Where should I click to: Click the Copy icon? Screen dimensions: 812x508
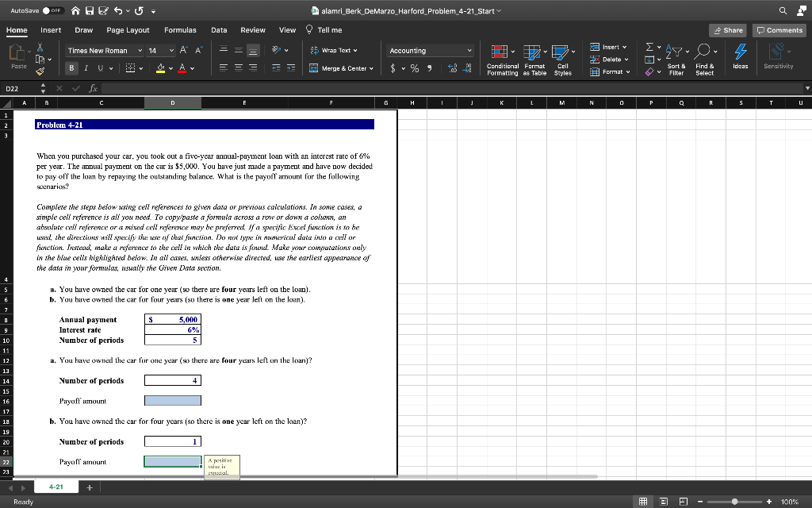tap(40, 60)
